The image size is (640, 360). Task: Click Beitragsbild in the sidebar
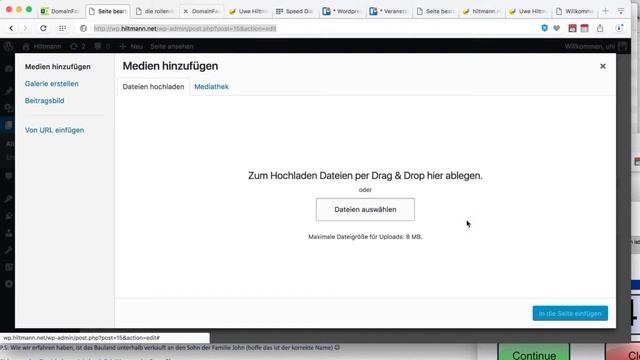(44, 100)
